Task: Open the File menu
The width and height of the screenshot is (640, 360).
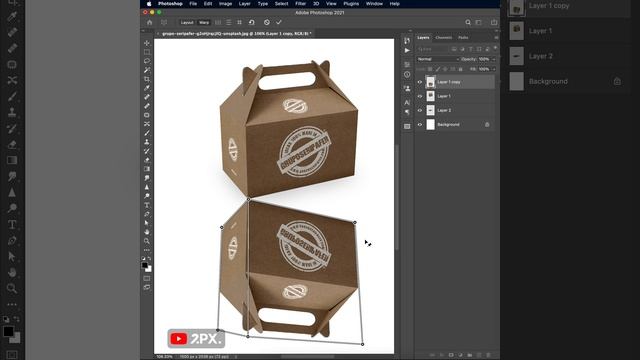Action: (x=193, y=4)
